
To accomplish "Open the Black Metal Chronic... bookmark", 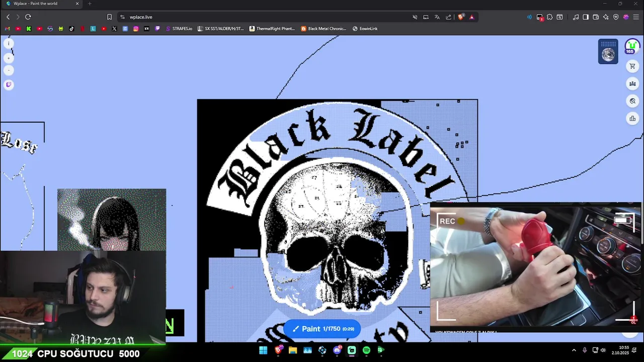I will pos(324,29).
